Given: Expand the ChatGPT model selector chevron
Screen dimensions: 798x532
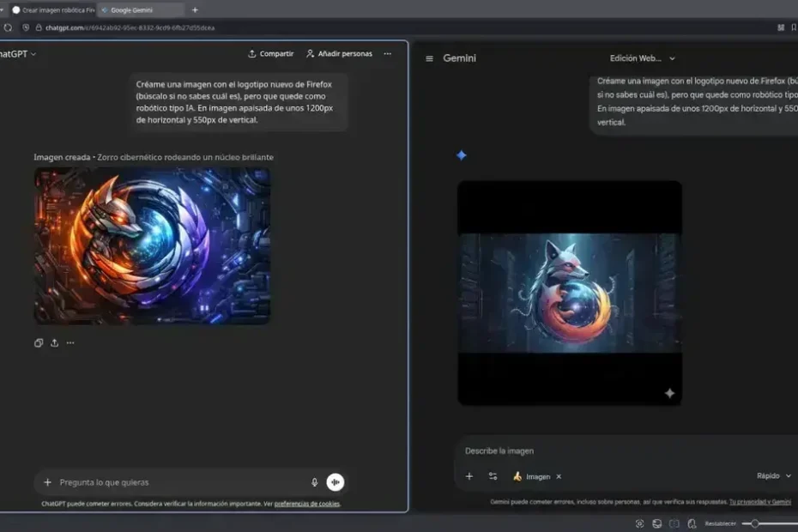Looking at the screenshot, I should (33, 53).
